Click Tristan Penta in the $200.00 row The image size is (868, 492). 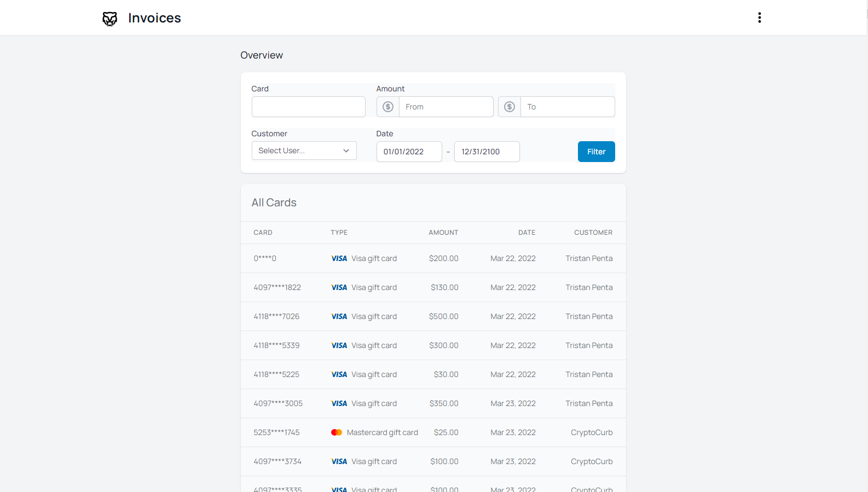coord(589,258)
